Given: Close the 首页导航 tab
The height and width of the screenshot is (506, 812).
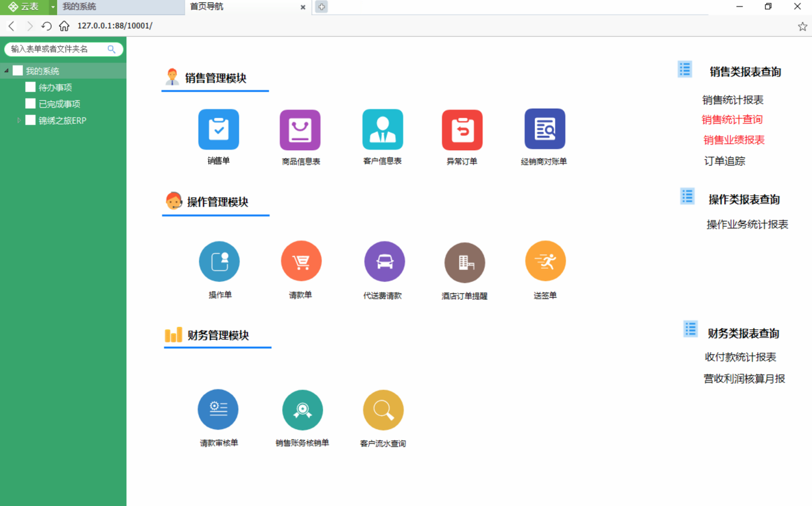Looking at the screenshot, I should pos(303,7).
